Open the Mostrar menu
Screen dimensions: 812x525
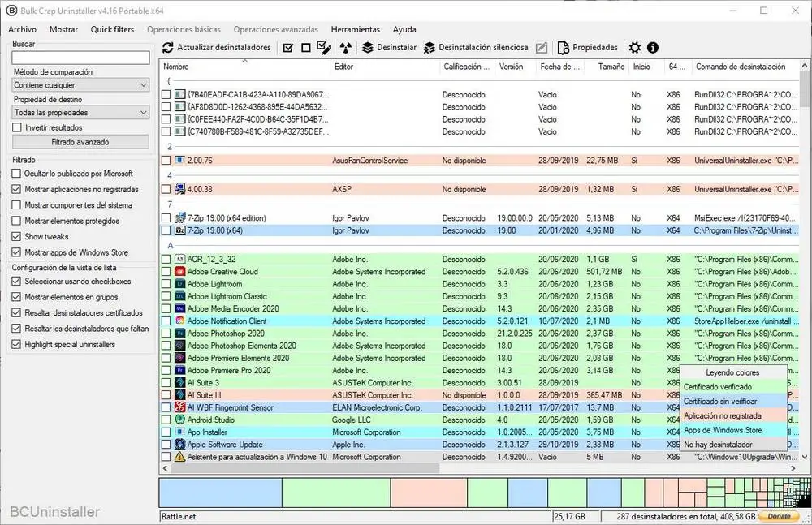point(63,29)
